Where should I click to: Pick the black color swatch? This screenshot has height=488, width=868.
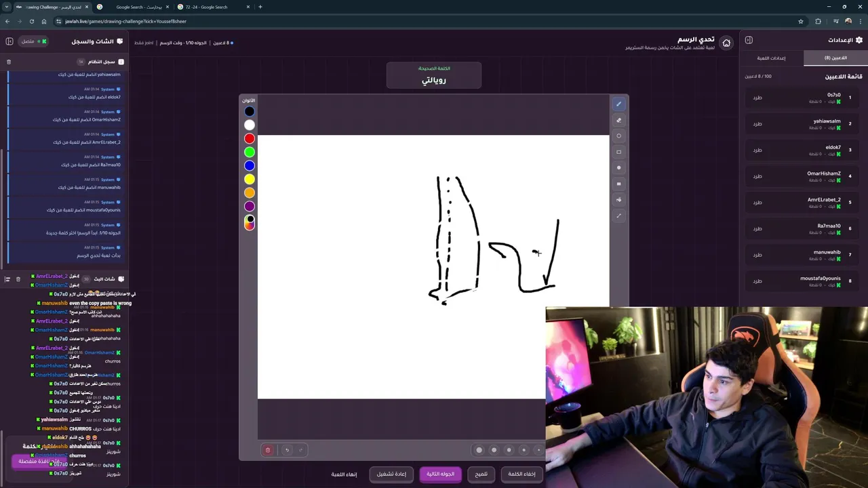[250, 111]
